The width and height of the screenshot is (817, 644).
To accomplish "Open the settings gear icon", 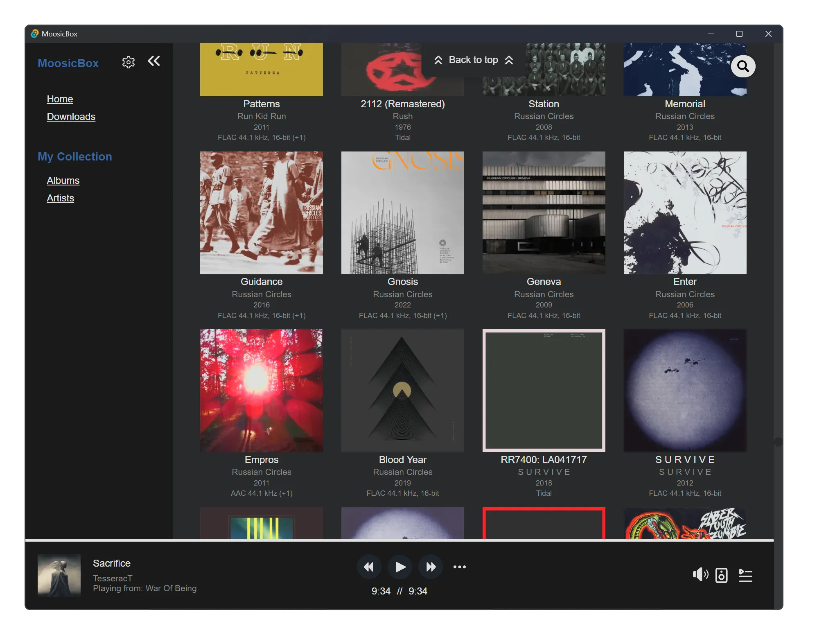I will (129, 62).
